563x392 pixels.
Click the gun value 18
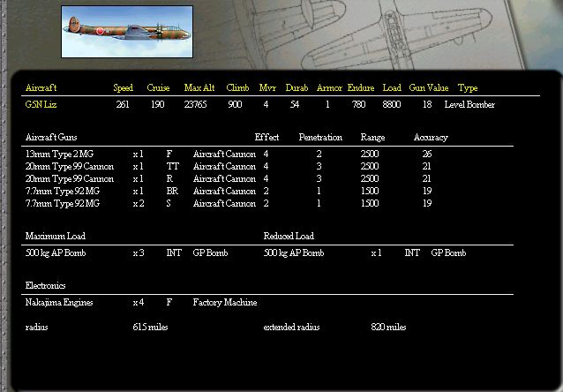[x=427, y=104]
